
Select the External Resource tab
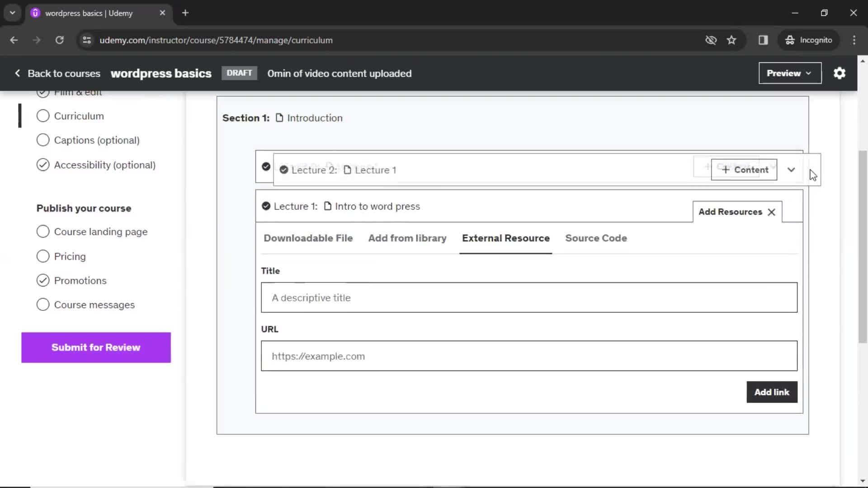(506, 238)
